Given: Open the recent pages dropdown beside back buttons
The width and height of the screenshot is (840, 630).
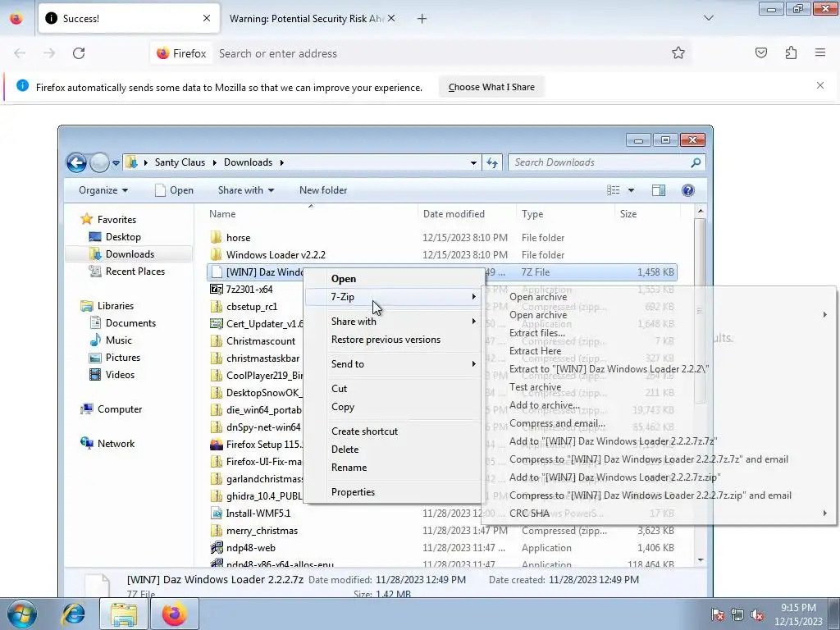Looking at the screenshot, I should 116,163.
